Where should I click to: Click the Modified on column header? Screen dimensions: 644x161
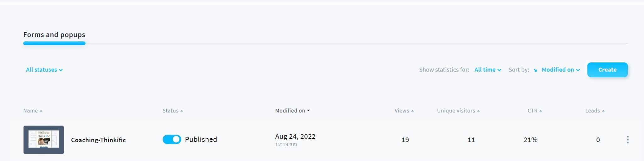pyautogui.click(x=292, y=111)
